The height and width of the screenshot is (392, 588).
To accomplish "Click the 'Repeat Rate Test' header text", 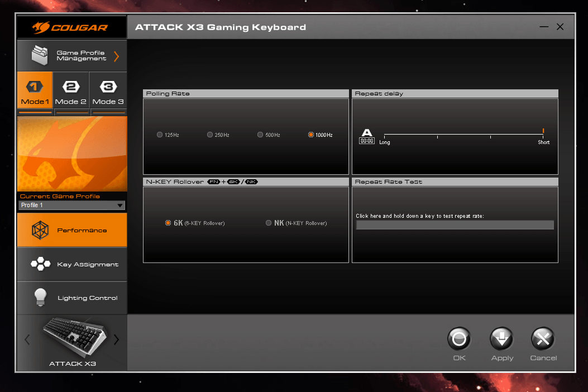I will pyautogui.click(x=389, y=182).
